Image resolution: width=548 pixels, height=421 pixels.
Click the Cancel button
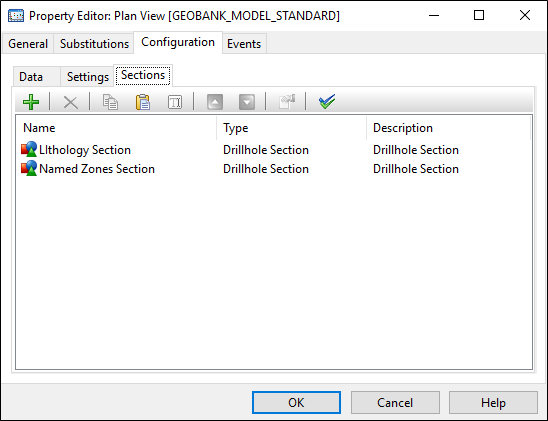point(395,402)
